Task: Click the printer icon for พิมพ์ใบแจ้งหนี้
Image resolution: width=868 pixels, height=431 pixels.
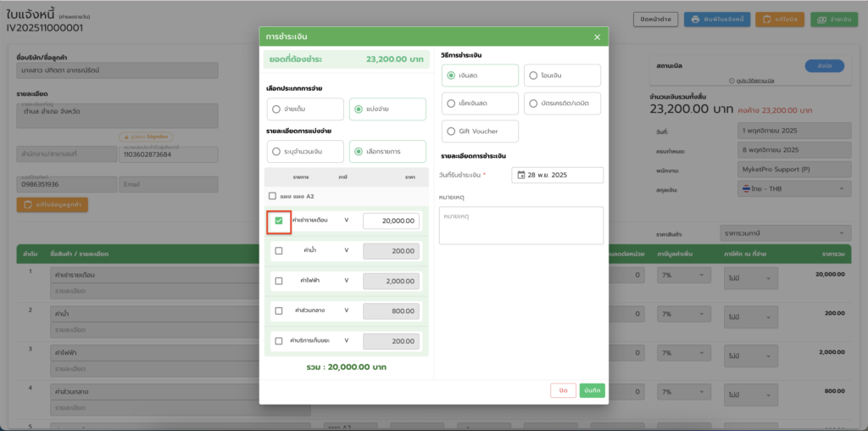Action: [x=696, y=20]
